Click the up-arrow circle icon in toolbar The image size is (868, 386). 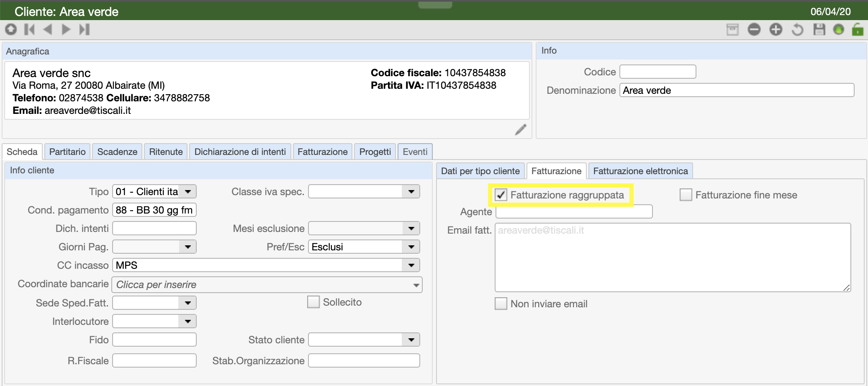[x=11, y=30]
